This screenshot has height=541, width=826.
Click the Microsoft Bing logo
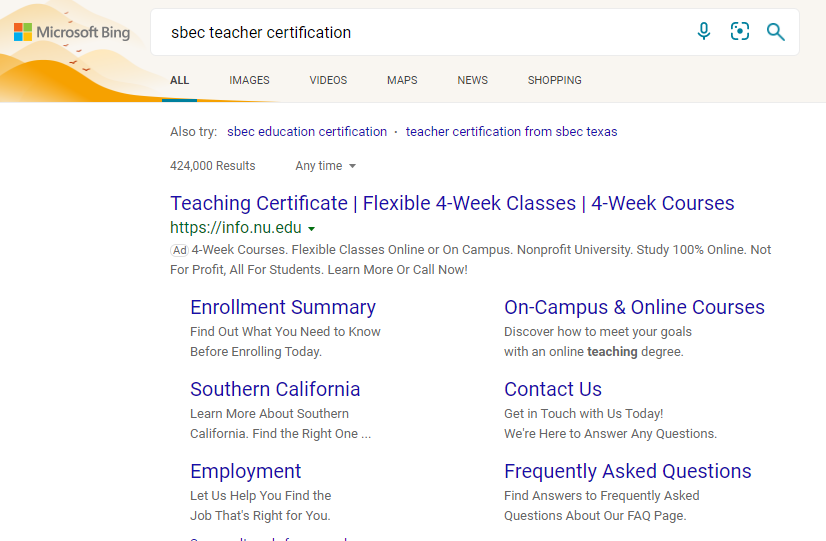point(72,33)
